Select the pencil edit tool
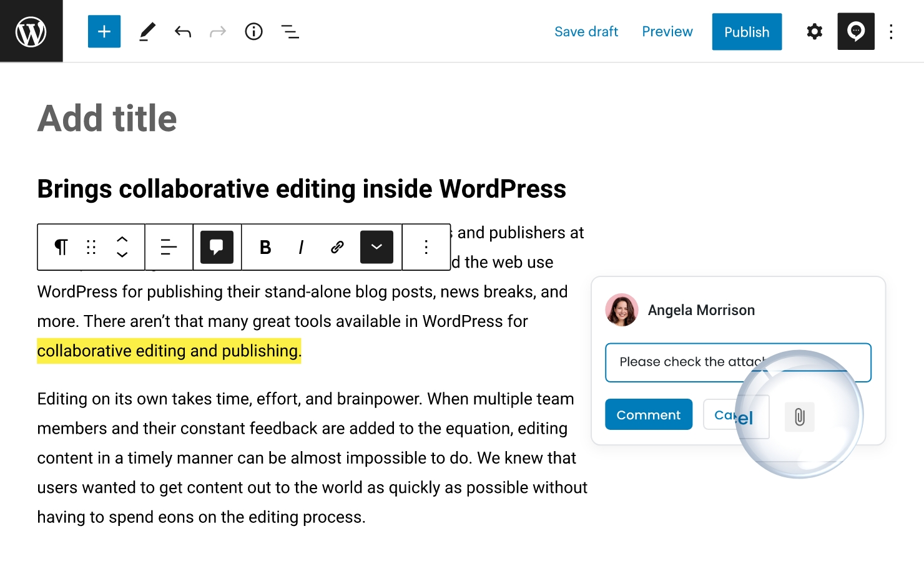924x574 pixels. [x=147, y=31]
